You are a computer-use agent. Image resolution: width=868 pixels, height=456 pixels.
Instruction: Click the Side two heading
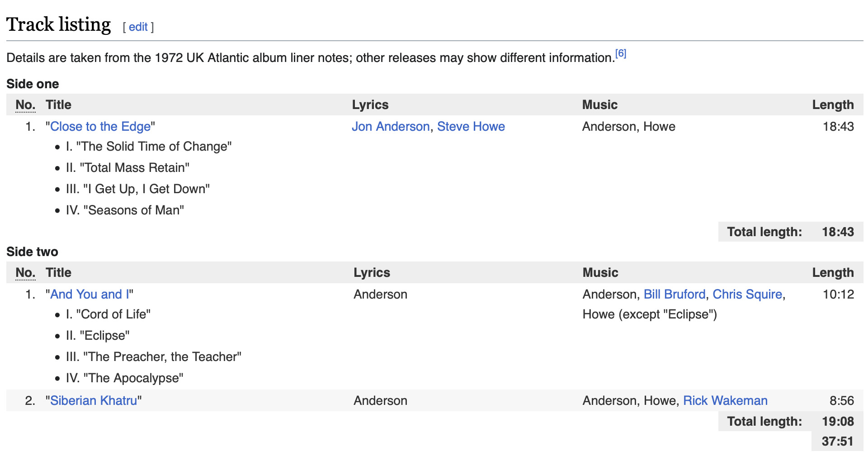point(33,252)
